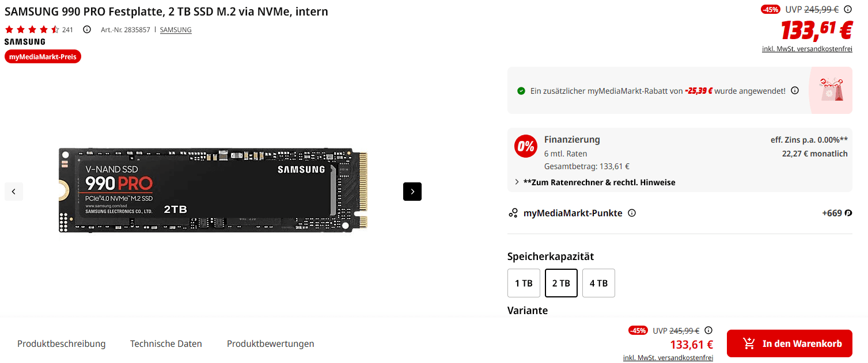Select the 1 TB storage capacity
868x363 pixels.
[x=524, y=283]
